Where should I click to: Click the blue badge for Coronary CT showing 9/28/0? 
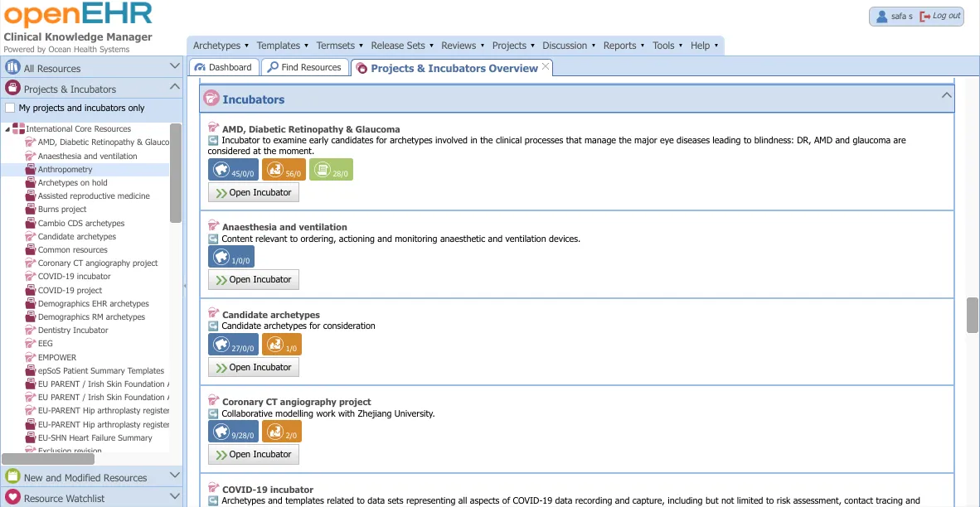[x=232, y=432]
